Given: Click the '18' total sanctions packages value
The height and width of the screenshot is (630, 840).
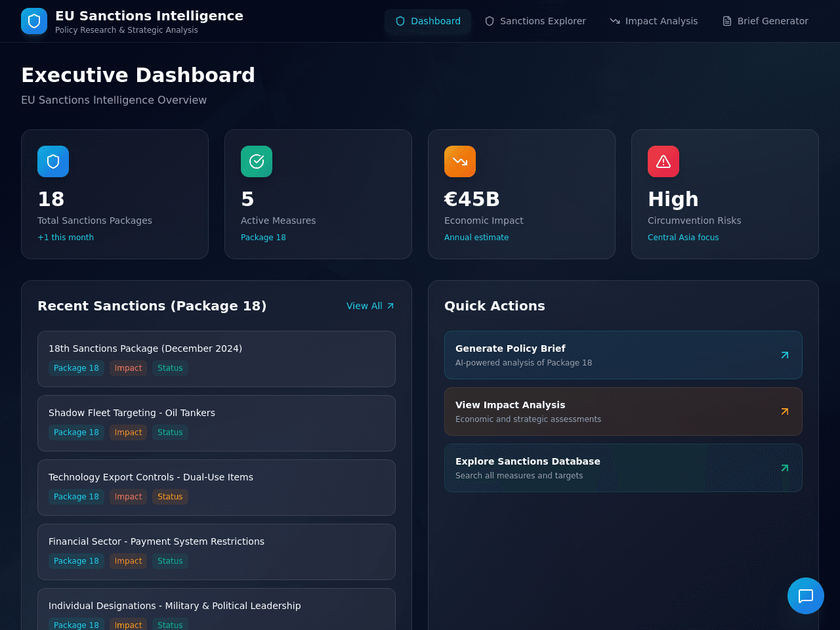Looking at the screenshot, I should (x=51, y=199).
